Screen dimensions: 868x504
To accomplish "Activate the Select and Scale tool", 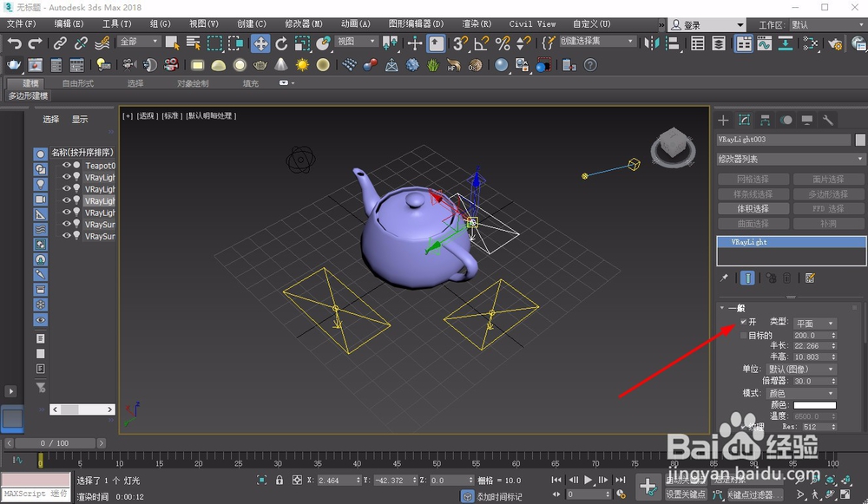I will (x=302, y=43).
